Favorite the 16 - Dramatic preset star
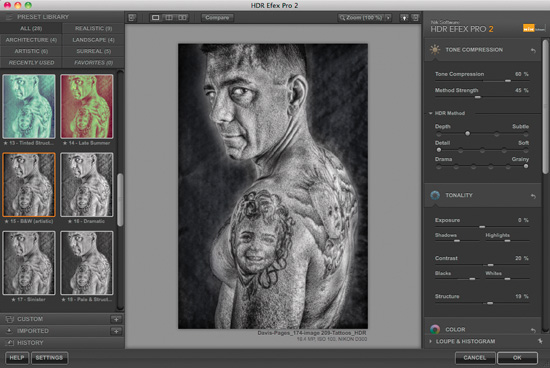 pos(70,221)
